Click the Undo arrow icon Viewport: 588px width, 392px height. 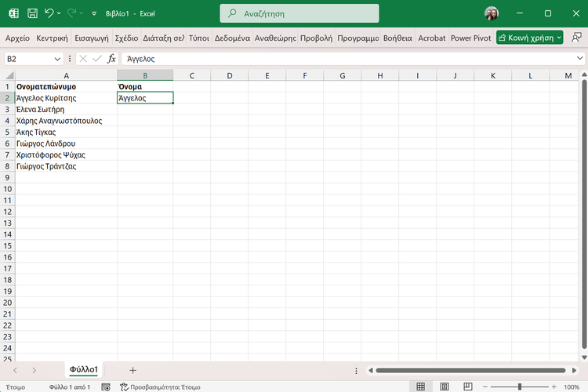[49, 13]
